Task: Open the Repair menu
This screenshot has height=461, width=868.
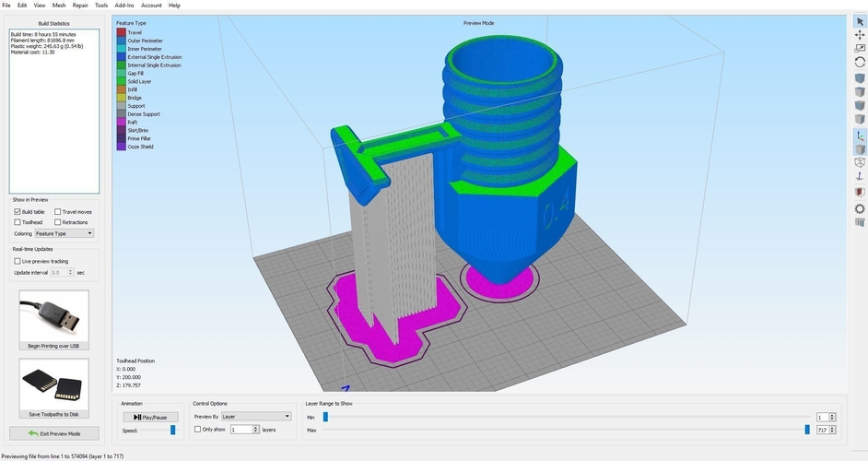Action: point(80,5)
